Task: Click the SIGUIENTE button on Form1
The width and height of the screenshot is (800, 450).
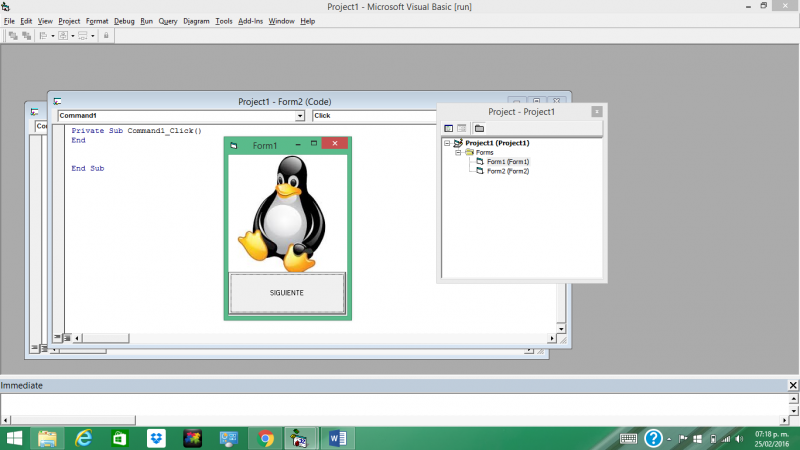Action: 287,293
